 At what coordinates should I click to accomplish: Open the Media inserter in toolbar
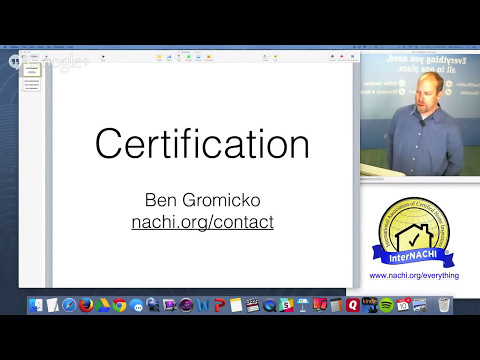coord(198,58)
